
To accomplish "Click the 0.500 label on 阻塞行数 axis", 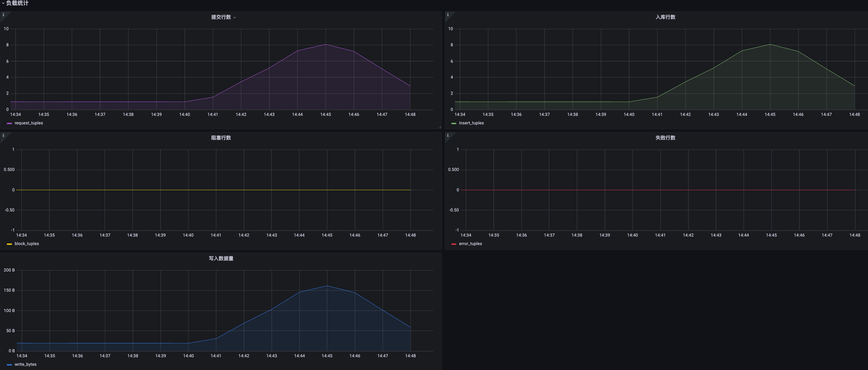I will 9,170.
